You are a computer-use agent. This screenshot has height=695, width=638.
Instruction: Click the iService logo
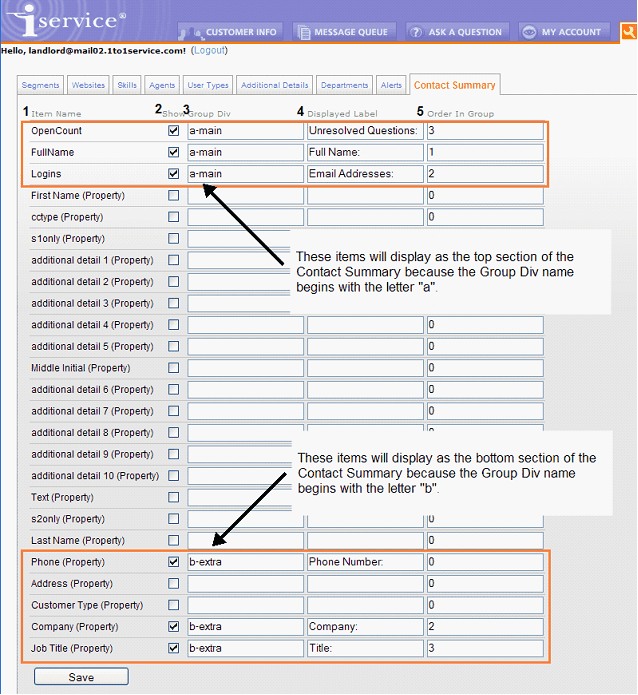[x=67, y=20]
